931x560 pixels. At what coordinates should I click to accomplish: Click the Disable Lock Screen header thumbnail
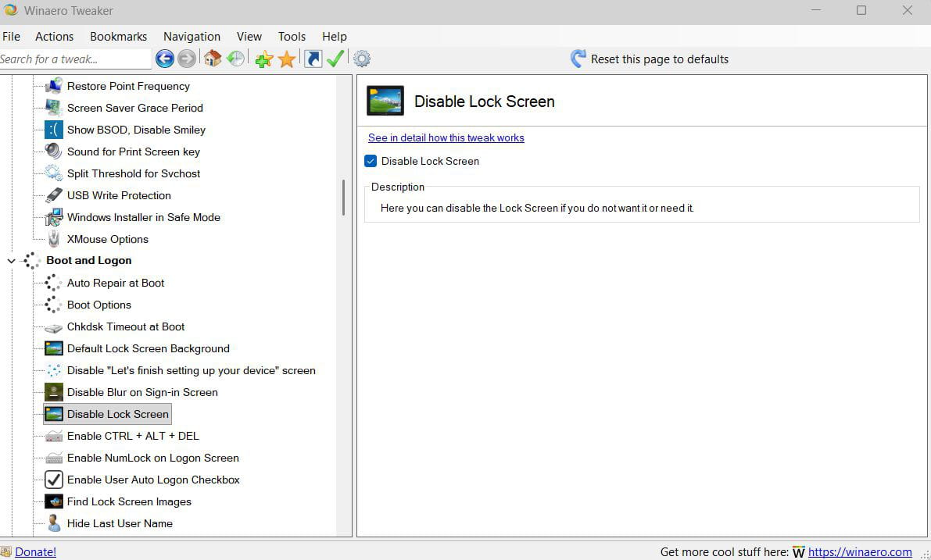(385, 100)
